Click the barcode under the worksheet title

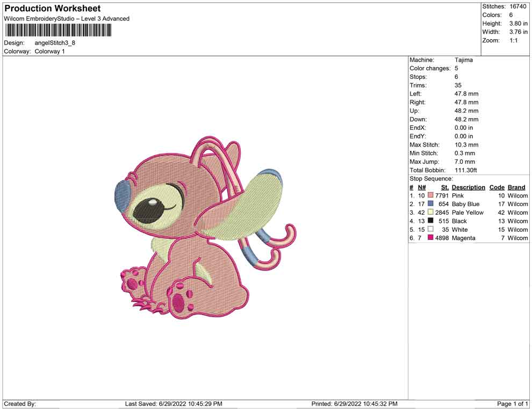58,31
